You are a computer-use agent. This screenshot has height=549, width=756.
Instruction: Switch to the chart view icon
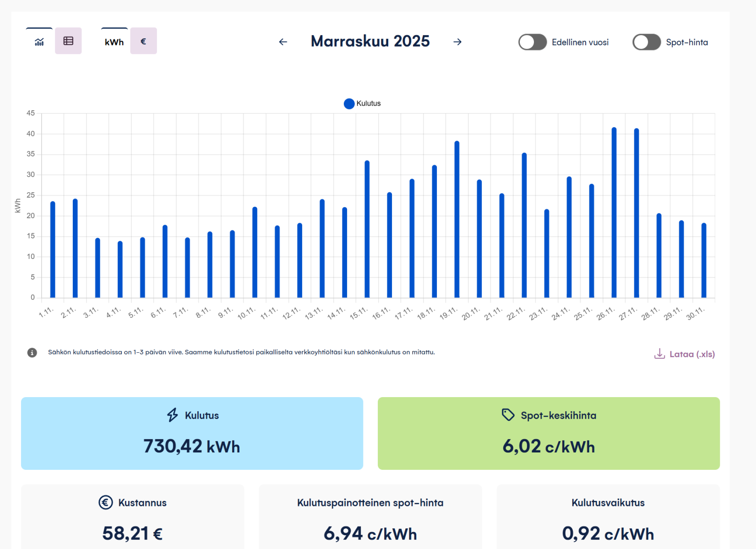(x=39, y=42)
